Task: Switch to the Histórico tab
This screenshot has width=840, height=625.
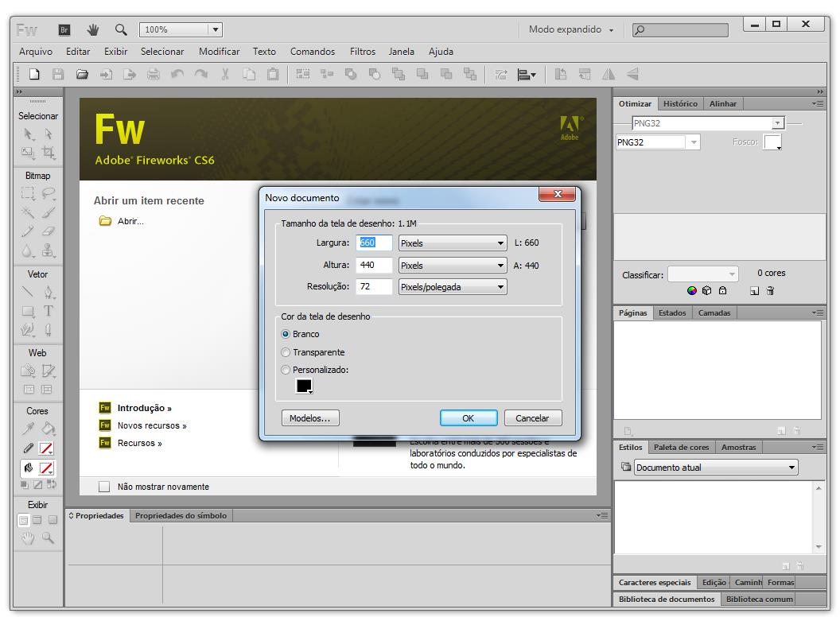Action: 680,103
